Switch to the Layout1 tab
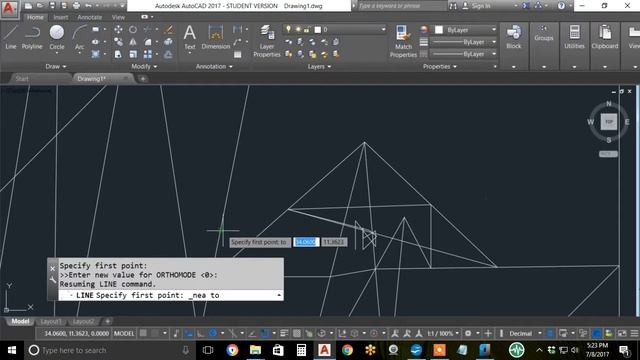 tap(51, 322)
